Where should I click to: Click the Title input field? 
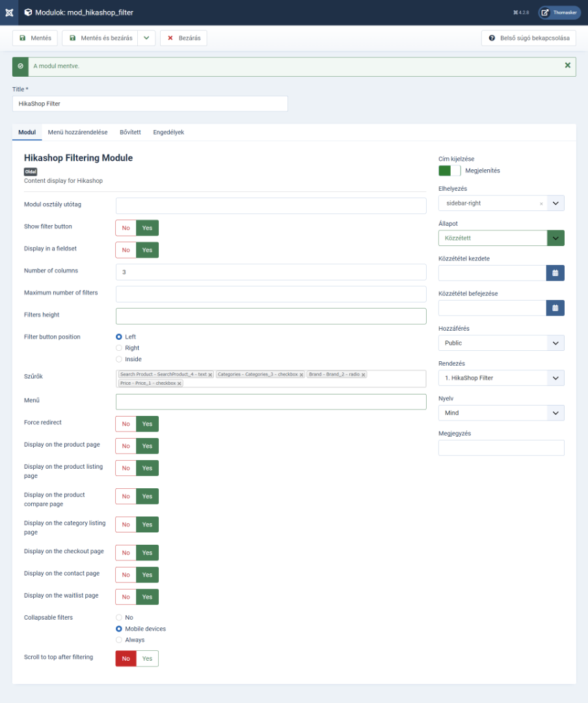150,103
